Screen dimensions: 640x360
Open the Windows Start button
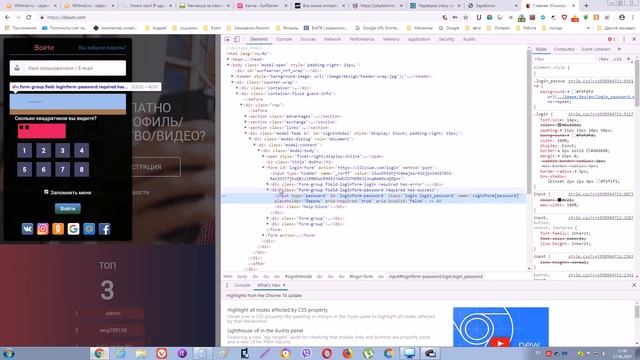pyautogui.click(x=8, y=353)
